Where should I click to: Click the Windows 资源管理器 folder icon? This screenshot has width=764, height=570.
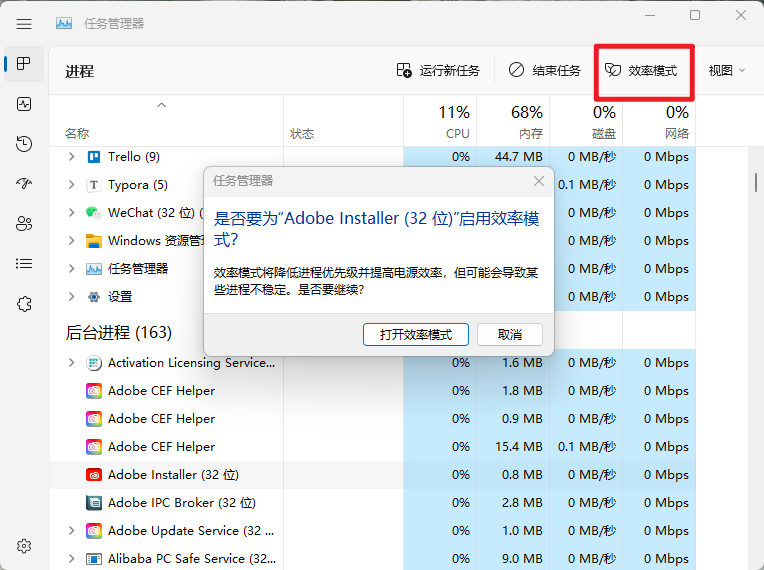coord(94,241)
